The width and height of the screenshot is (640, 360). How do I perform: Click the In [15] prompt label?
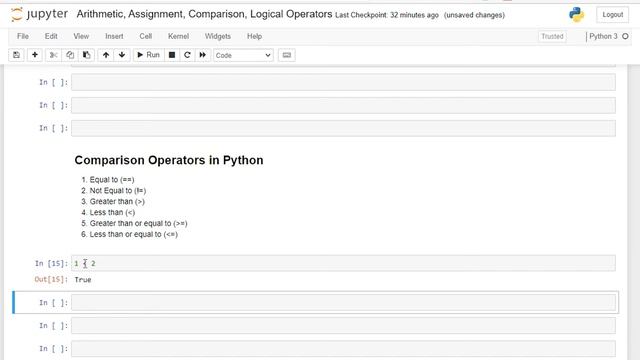51,264
